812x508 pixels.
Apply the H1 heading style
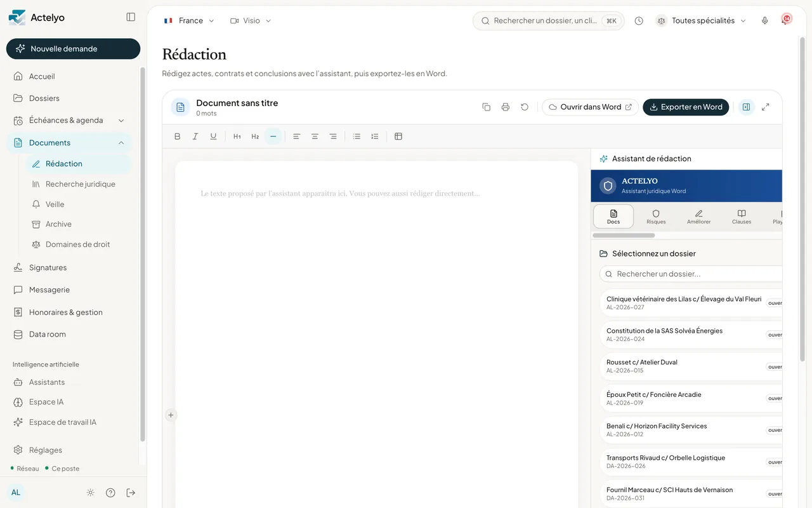237,137
